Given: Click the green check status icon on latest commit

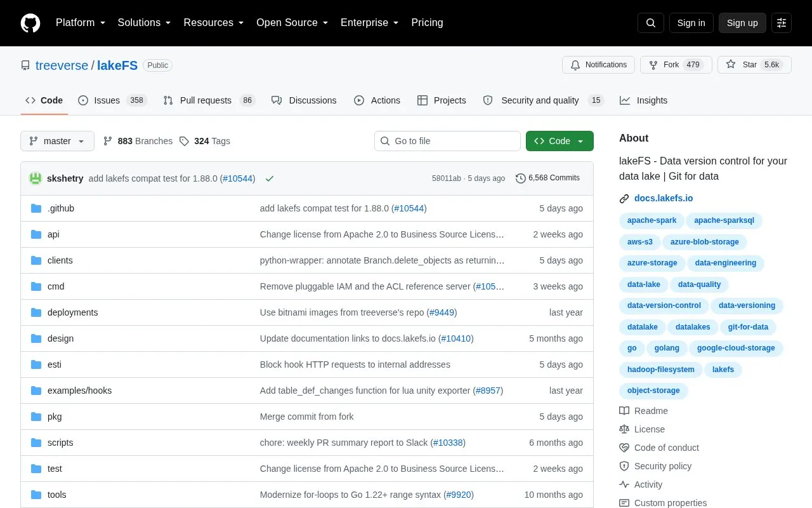Looking at the screenshot, I should [x=270, y=178].
